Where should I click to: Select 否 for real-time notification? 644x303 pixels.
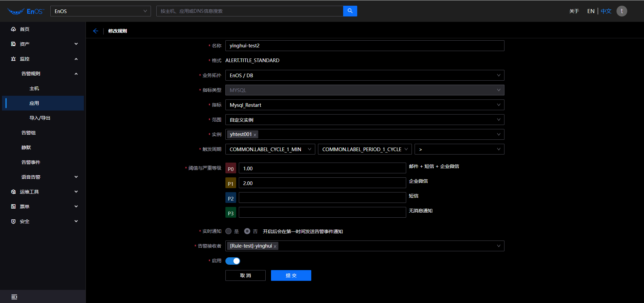point(247,231)
